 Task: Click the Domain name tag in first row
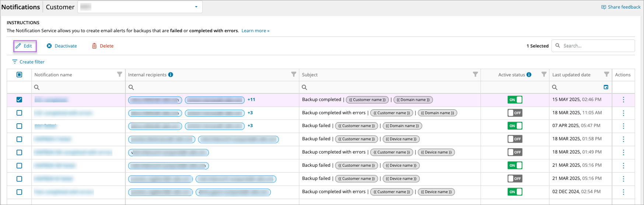[x=413, y=100]
